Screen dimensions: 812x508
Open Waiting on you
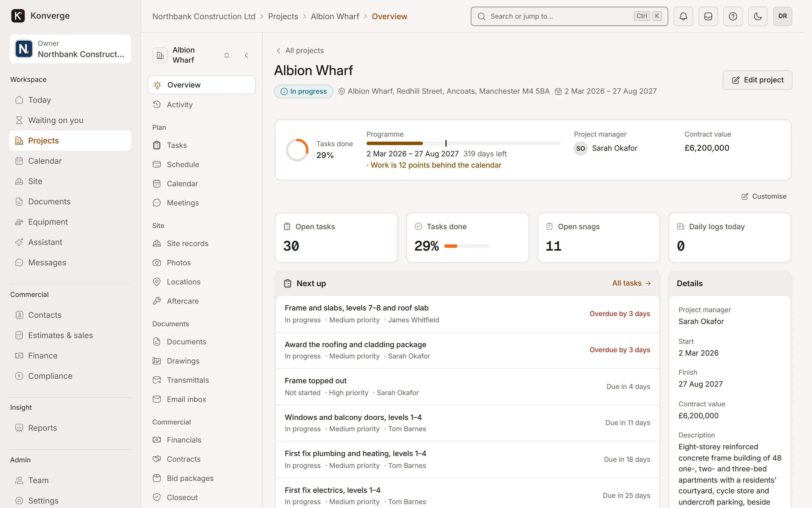click(x=70, y=120)
